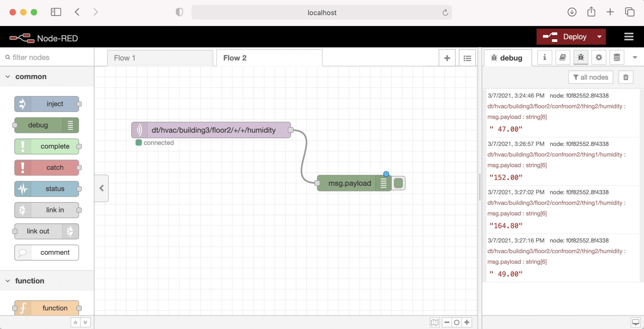Clear debug messages with the trash icon
644x329 pixels.
(x=626, y=77)
